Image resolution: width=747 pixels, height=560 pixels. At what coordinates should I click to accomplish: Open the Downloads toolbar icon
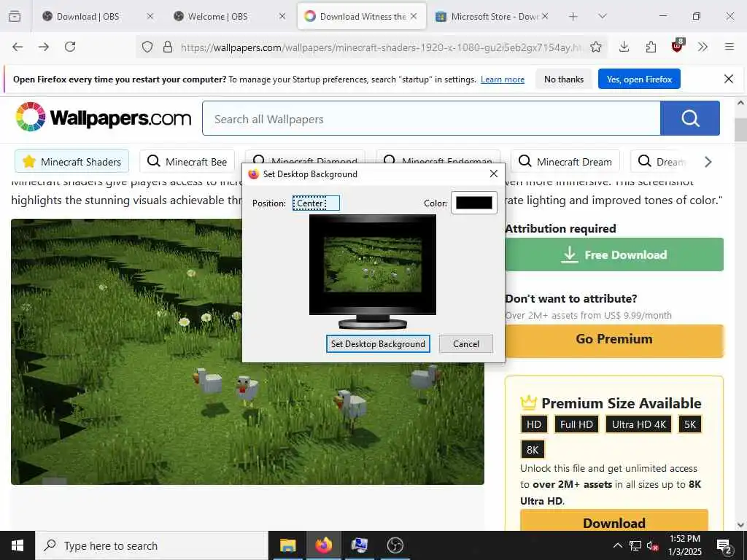624,47
